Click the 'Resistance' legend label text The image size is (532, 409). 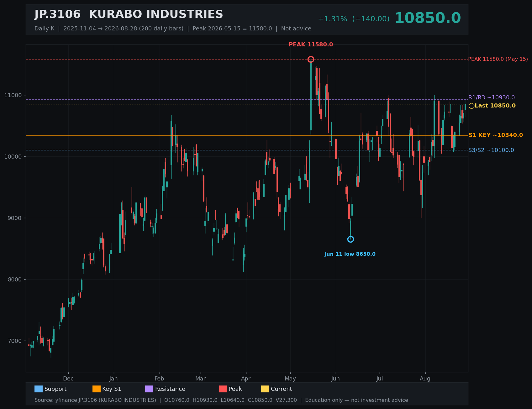click(170, 389)
